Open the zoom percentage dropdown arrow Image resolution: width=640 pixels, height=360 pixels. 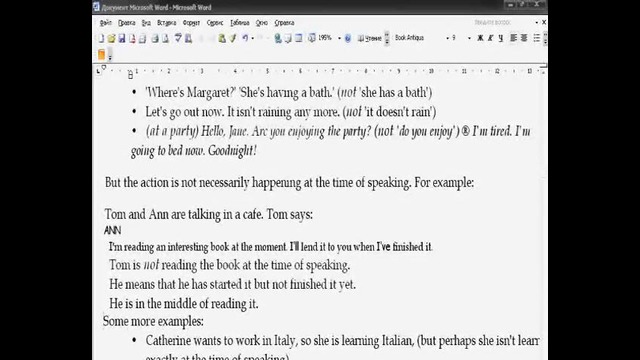339,38
